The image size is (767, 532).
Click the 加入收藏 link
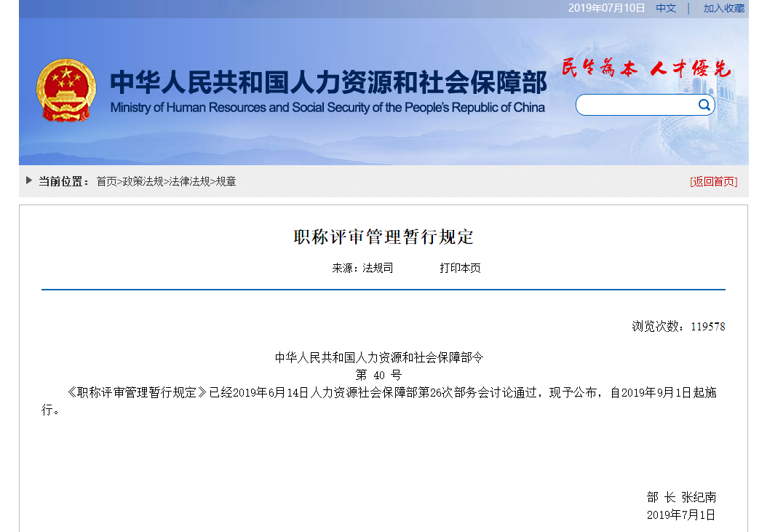pos(723,8)
